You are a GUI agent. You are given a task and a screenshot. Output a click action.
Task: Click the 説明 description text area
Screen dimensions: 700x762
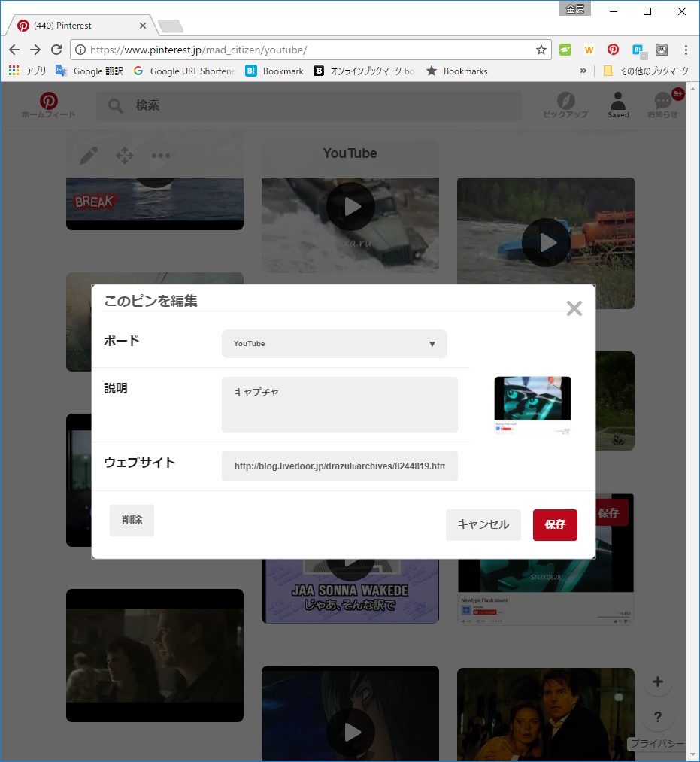pos(340,405)
